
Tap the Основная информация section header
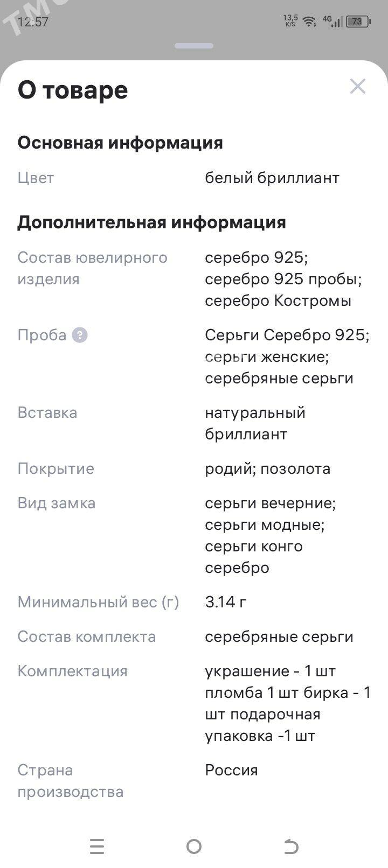tap(120, 143)
